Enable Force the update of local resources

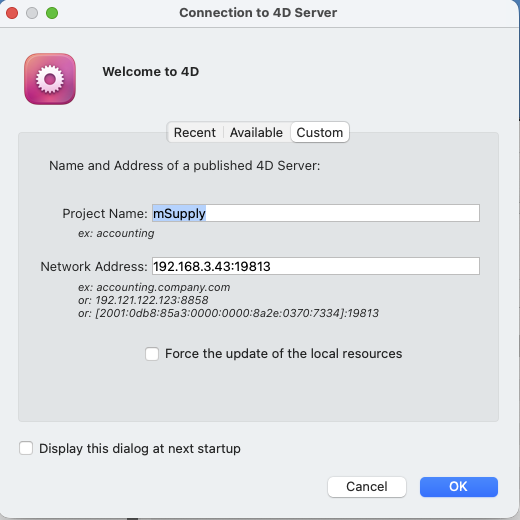pyautogui.click(x=152, y=354)
